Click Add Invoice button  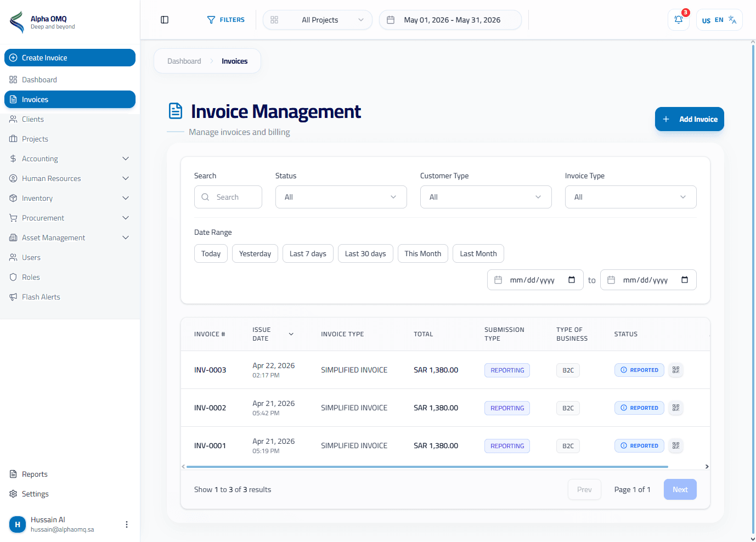[690, 119]
